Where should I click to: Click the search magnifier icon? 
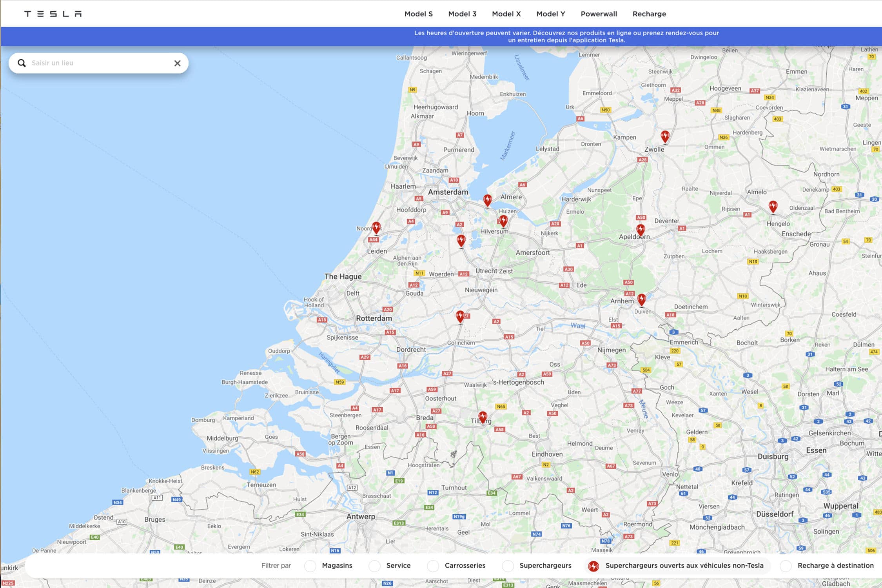click(x=22, y=63)
